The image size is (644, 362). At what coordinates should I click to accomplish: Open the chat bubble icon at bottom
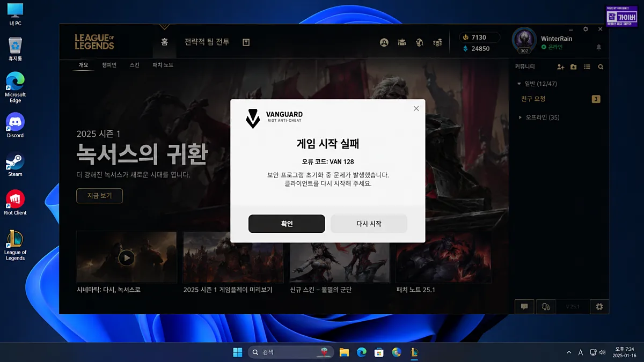coord(524,307)
